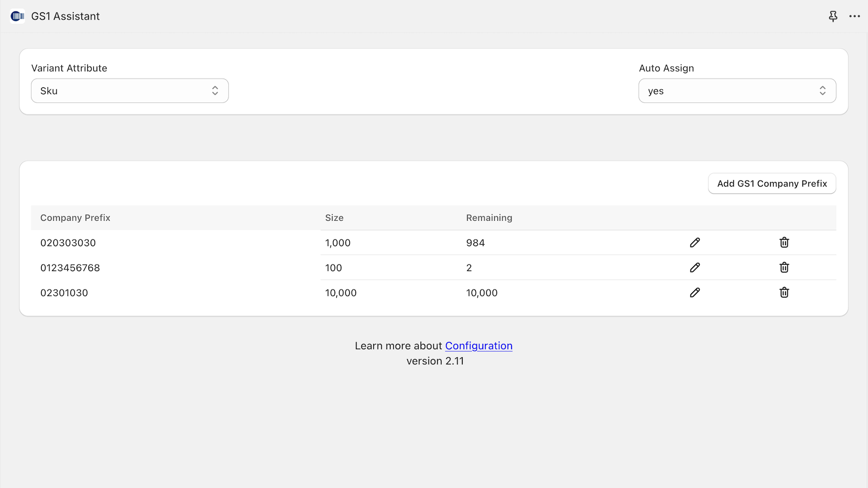Viewport: 868px width, 488px height.
Task: Edit the 02301030 prefix with pencil icon
Action: coord(694,292)
